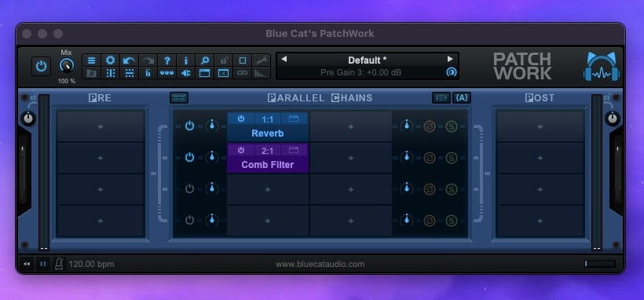Image resolution: width=644 pixels, height=300 pixels.
Task: Bypass the Reverb plug-in slot
Action: pyautogui.click(x=241, y=119)
